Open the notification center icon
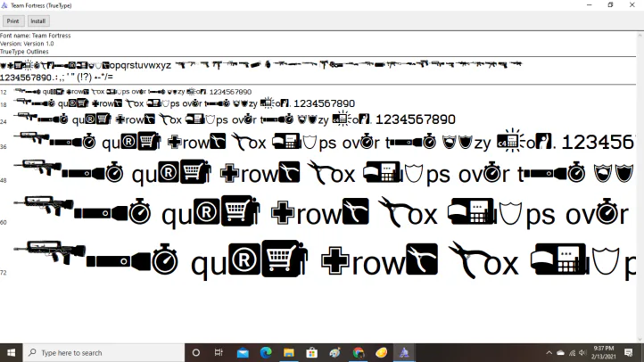This screenshot has width=644, height=362. click(x=629, y=352)
